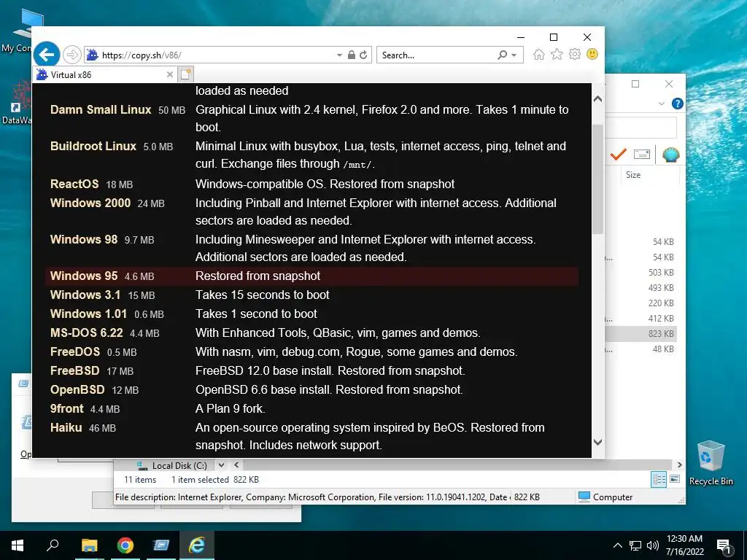Open IE Home page icon
Viewport: 747px width, 560px height.
click(x=539, y=54)
